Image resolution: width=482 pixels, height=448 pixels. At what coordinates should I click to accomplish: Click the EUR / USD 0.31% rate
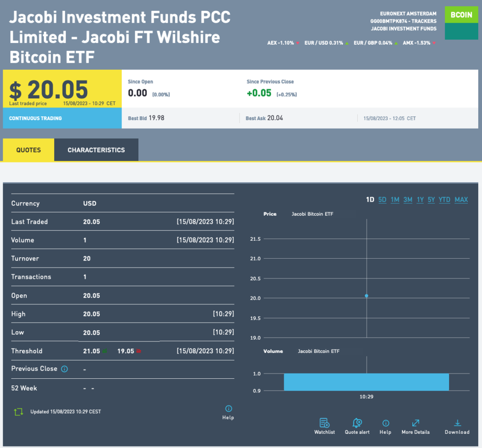tap(327, 43)
